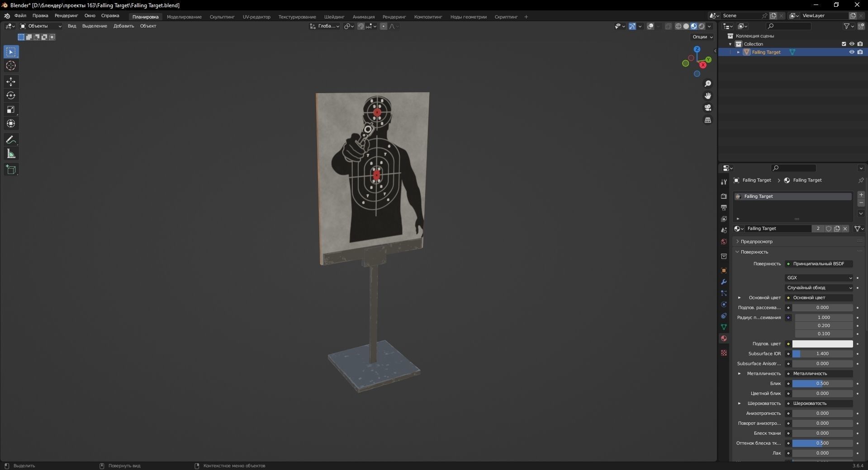Activate the Select Box tool
Viewport: 868px width, 470px height.
coord(11,52)
